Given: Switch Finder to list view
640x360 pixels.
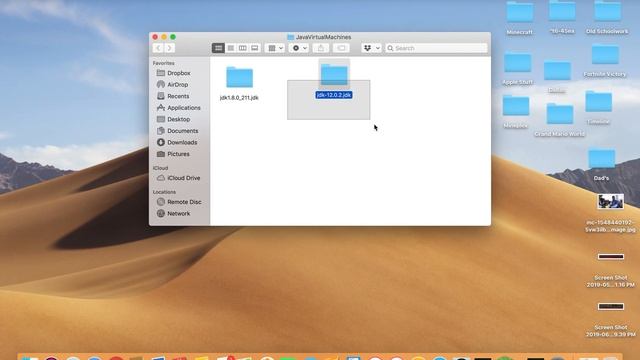Looking at the screenshot, I should (x=231, y=48).
